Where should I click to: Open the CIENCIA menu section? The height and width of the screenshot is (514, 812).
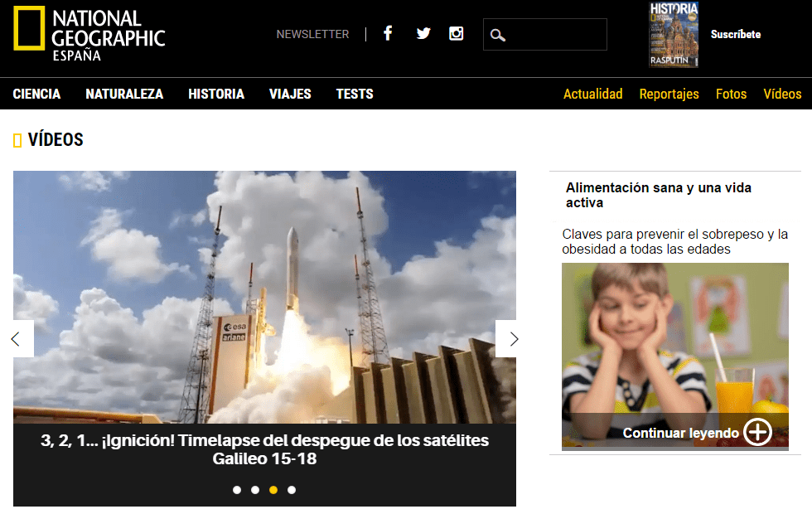[x=36, y=94]
